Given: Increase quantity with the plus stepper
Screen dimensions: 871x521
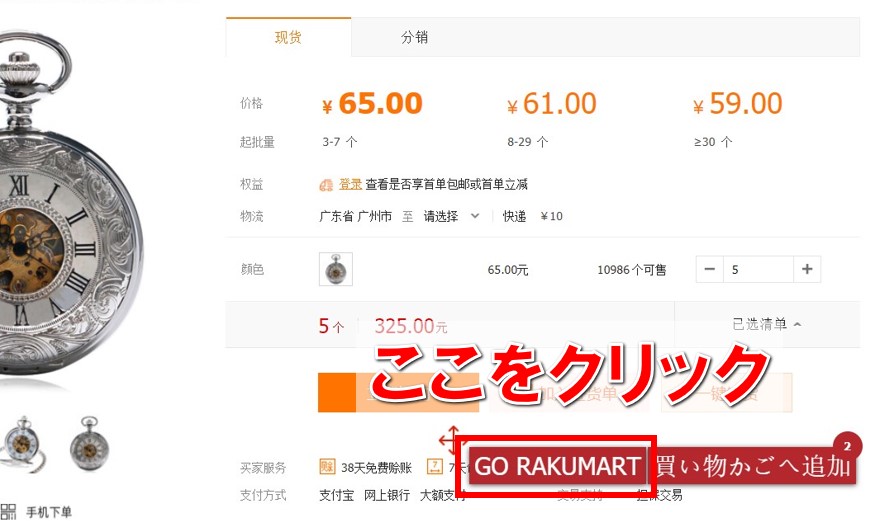Looking at the screenshot, I should click(807, 269).
